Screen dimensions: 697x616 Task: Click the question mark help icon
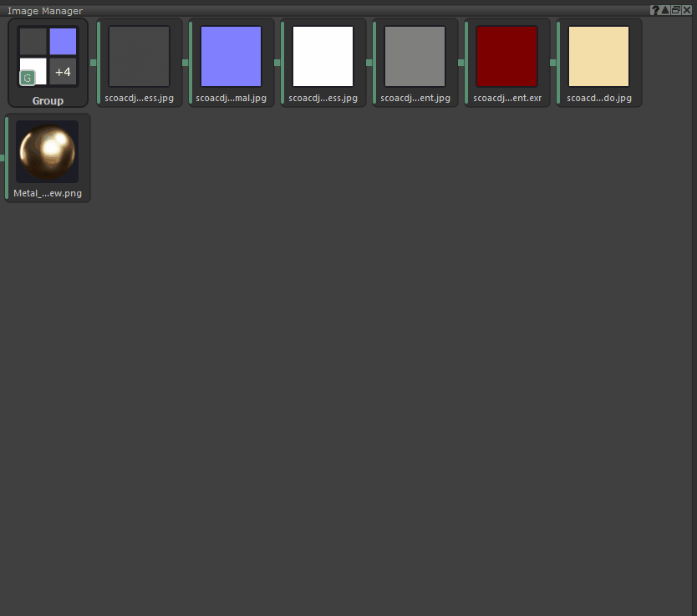coord(655,10)
